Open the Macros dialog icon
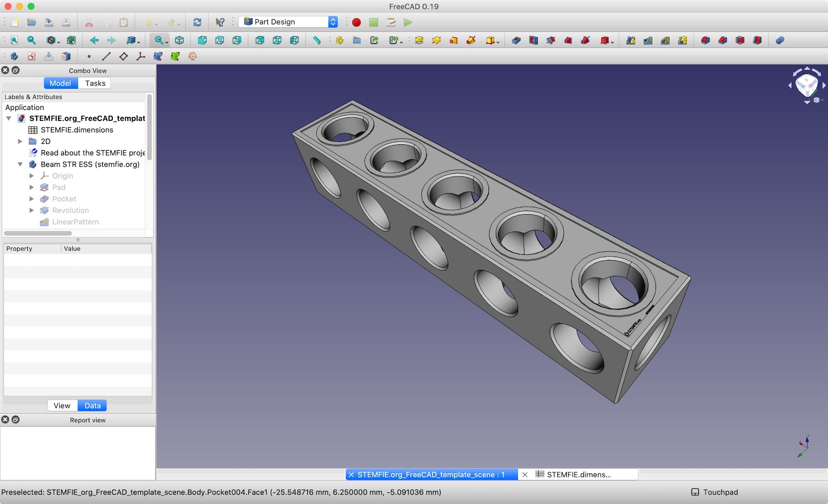 click(391, 22)
